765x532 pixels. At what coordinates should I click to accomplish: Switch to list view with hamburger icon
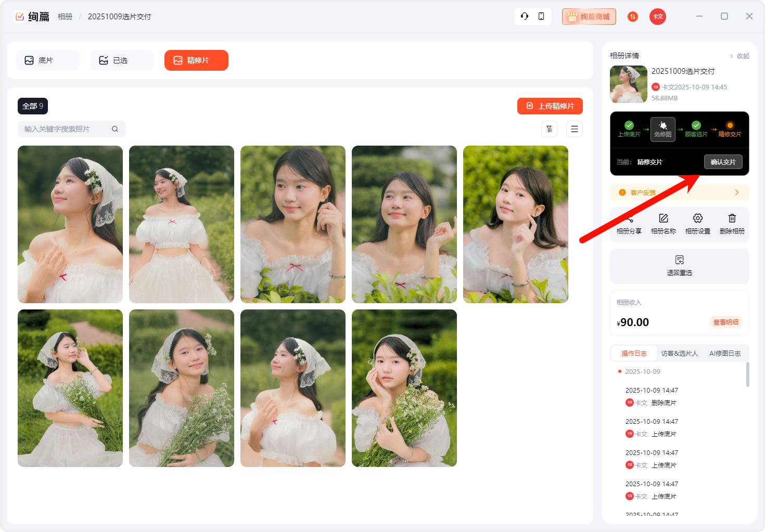coord(575,129)
